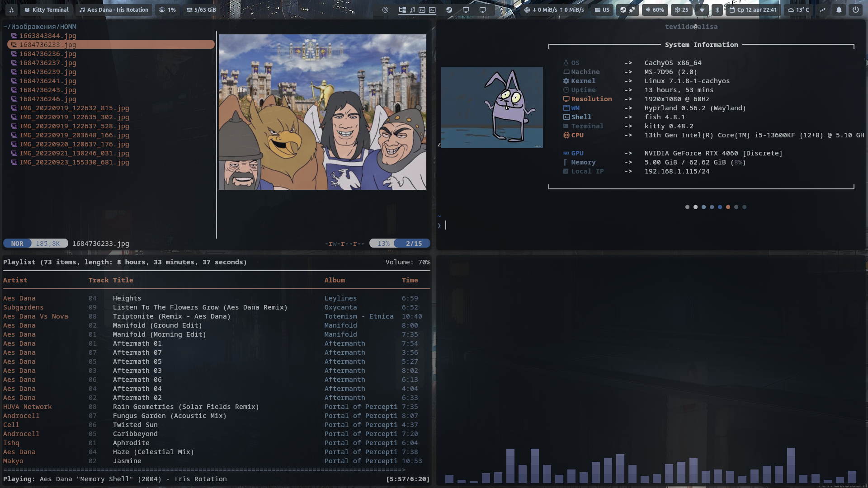Open the 60% volume control
Screen dimensions: 868x488
tap(655, 9)
